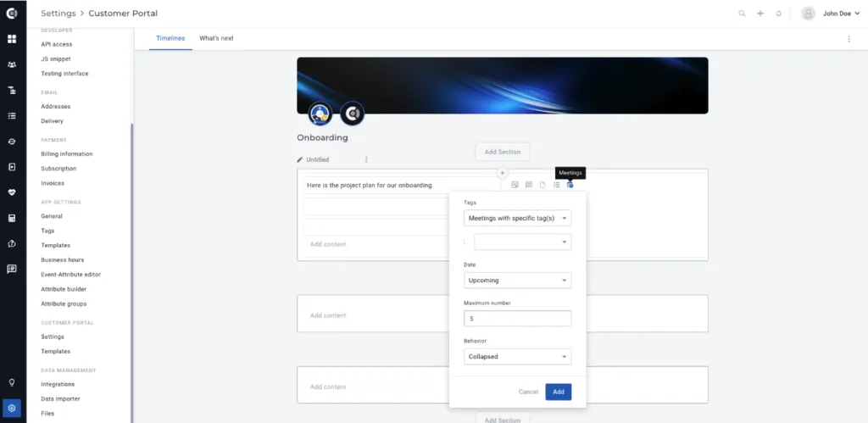Open Delivery under Email
This screenshot has height=423, width=868.
52,121
